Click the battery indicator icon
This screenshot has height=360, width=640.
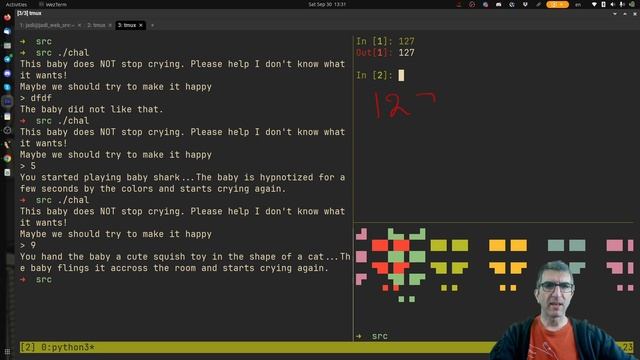603,4
